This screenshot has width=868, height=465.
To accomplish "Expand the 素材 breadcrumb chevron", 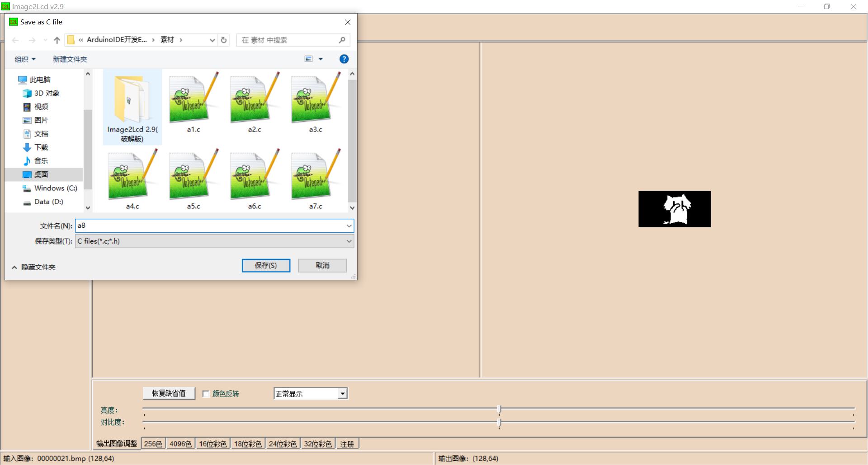I will coord(181,40).
